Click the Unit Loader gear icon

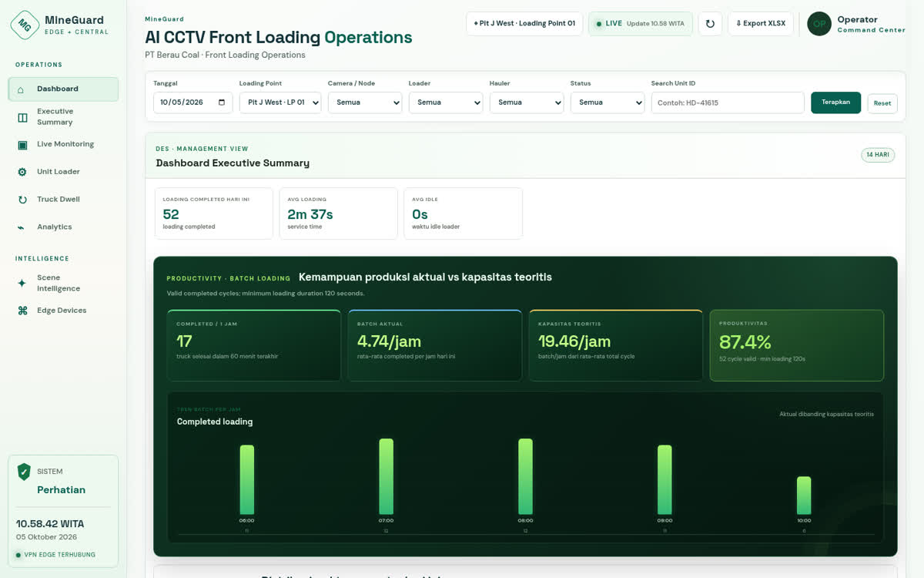[x=22, y=172]
